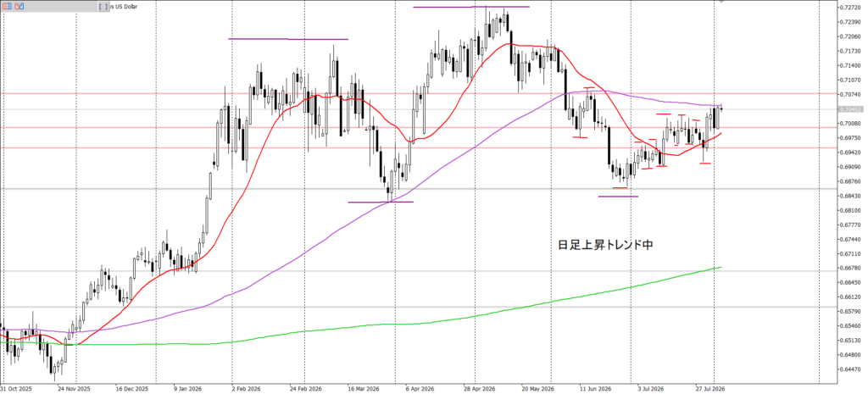The width and height of the screenshot is (868, 394).
Task: Click the gray chart shift triangle marker
Action: [721, 1]
